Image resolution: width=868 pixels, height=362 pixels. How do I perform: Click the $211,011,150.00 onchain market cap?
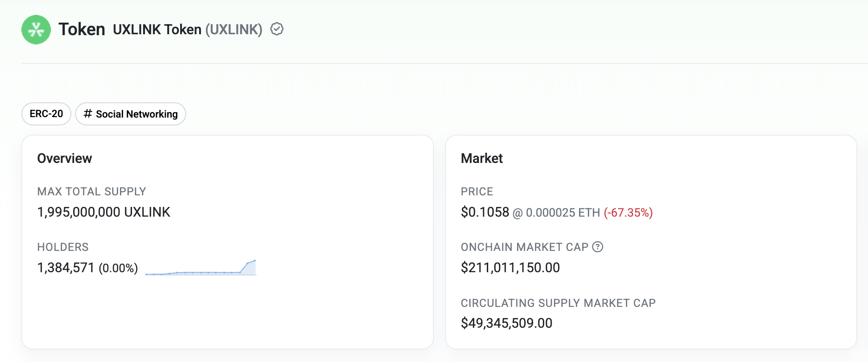coord(510,268)
